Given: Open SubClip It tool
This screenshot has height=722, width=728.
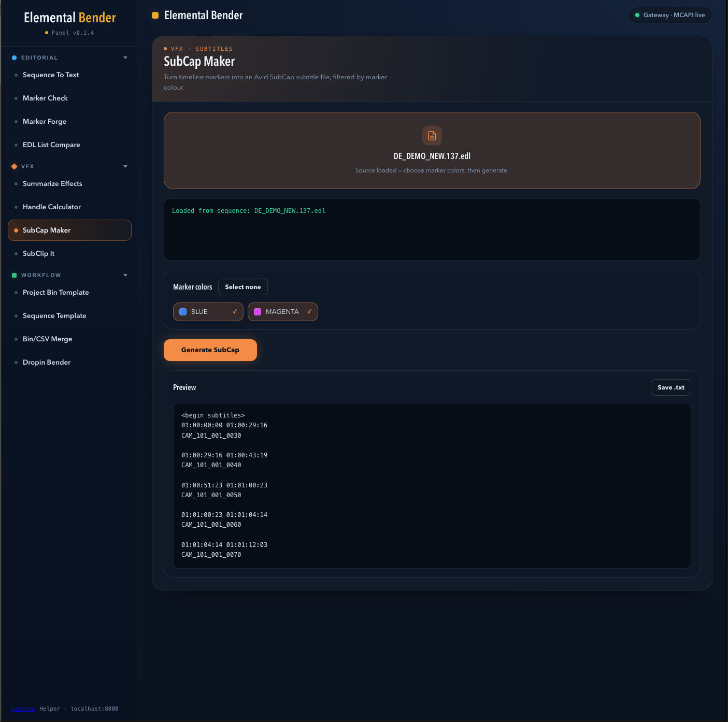Looking at the screenshot, I should 69,254.
